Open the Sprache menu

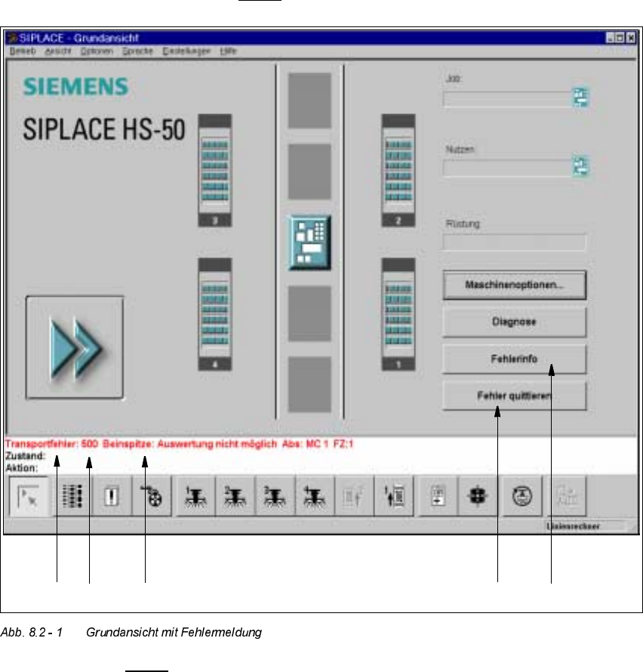pos(137,51)
